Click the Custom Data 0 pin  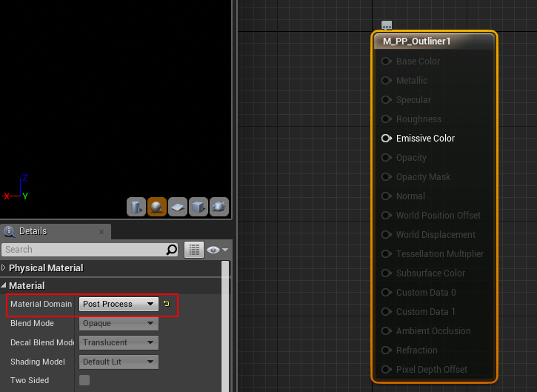click(387, 292)
